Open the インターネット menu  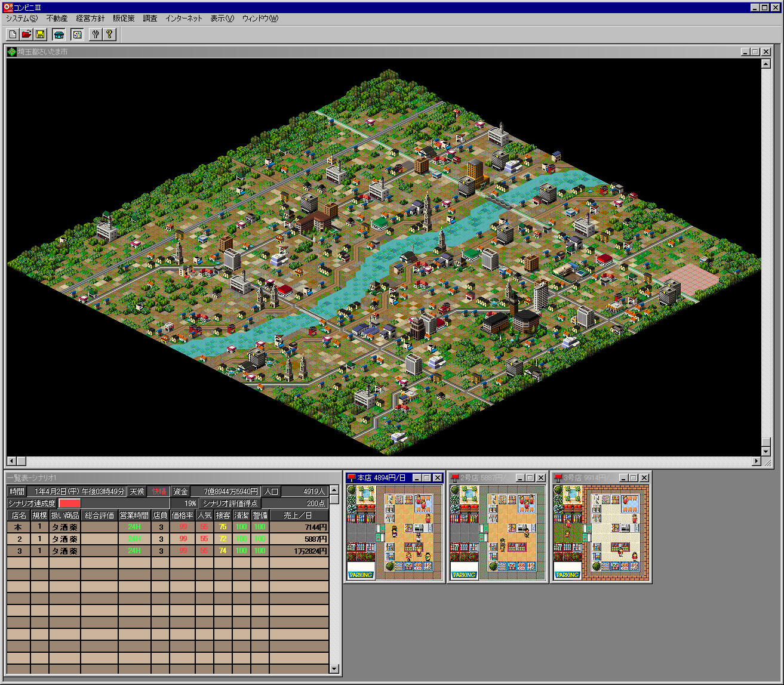(x=184, y=18)
